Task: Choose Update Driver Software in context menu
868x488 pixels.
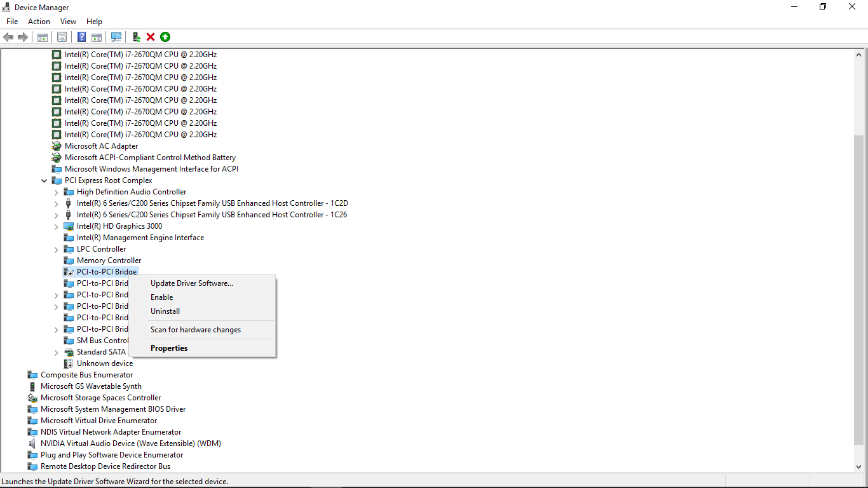Action: point(191,283)
